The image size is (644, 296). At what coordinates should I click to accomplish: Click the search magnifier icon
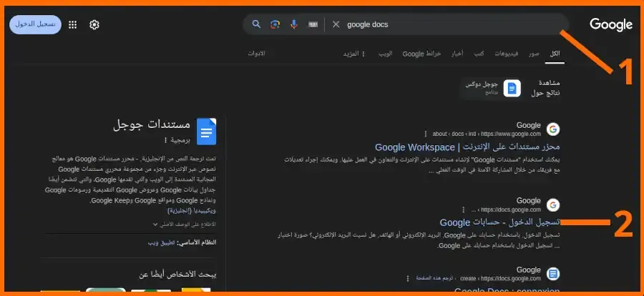(256, 24)
